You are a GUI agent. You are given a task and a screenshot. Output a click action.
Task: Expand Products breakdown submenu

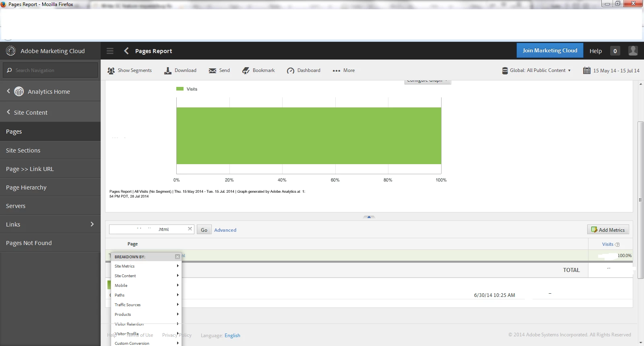(146, 314)
